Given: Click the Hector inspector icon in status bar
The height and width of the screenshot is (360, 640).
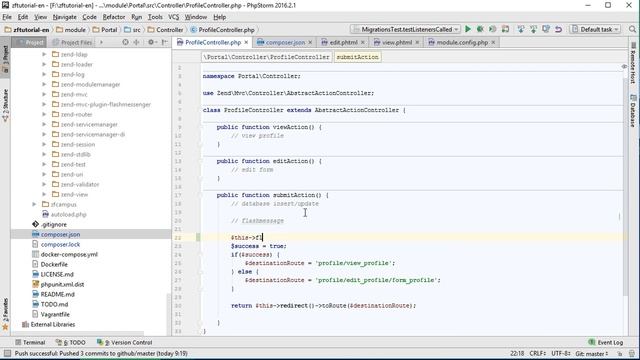Looking at the screenshot, I should 632,353.
